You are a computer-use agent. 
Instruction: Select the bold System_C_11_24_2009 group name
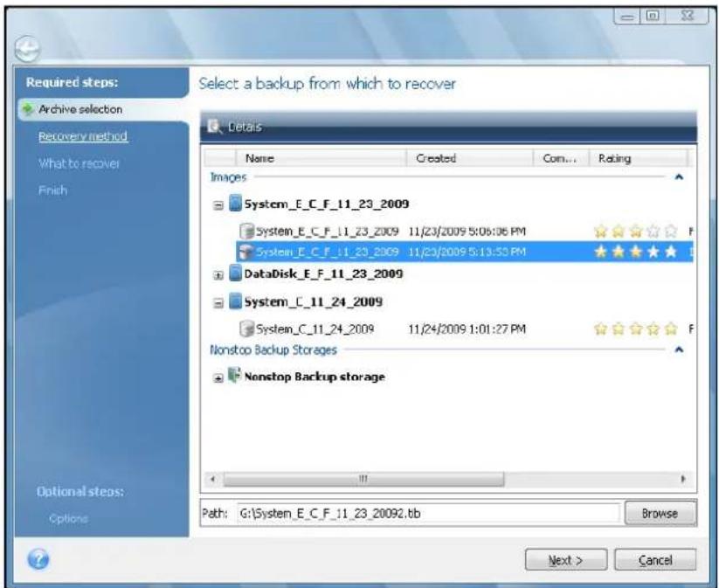[x=313, y=301]
